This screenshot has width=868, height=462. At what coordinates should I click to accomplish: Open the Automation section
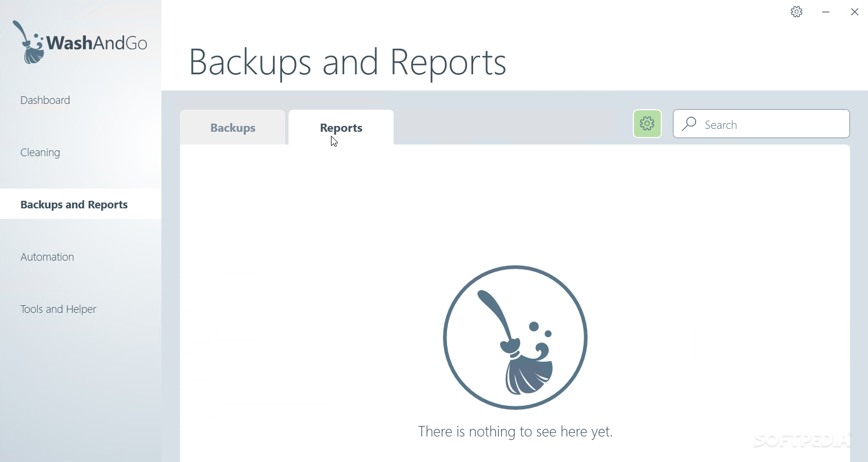pos(47,257)
